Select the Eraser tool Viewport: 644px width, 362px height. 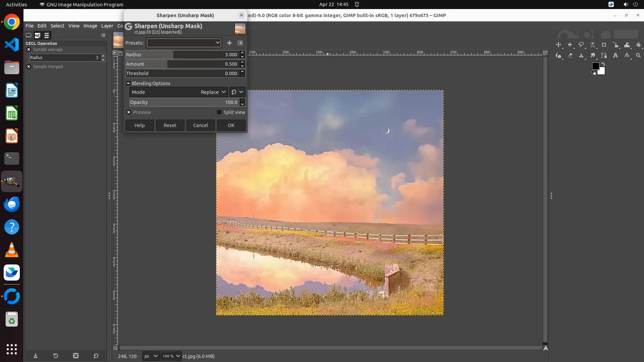pyautogui.click(x=570, y=56)
